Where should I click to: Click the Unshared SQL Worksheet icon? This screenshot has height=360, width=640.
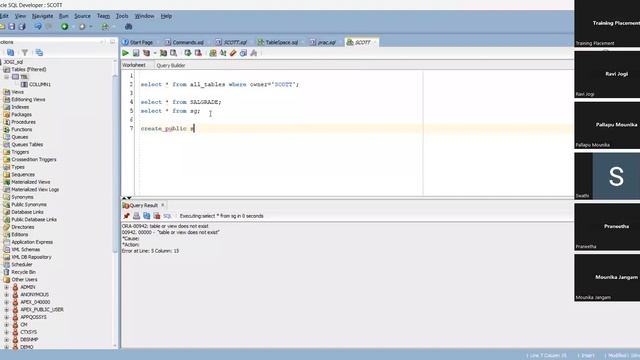[x=213, y=53]
